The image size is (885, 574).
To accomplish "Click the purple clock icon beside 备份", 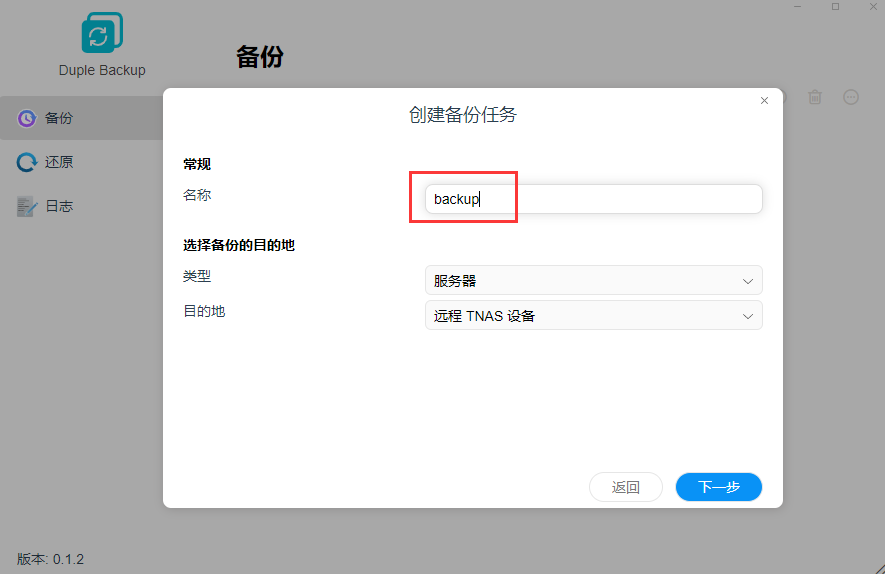I will coord(27,118).
